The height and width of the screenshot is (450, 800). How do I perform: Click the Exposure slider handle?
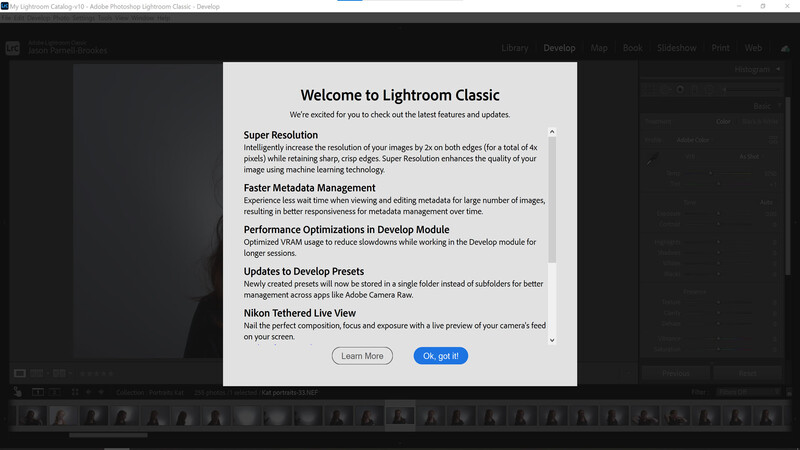pos(718,214)
